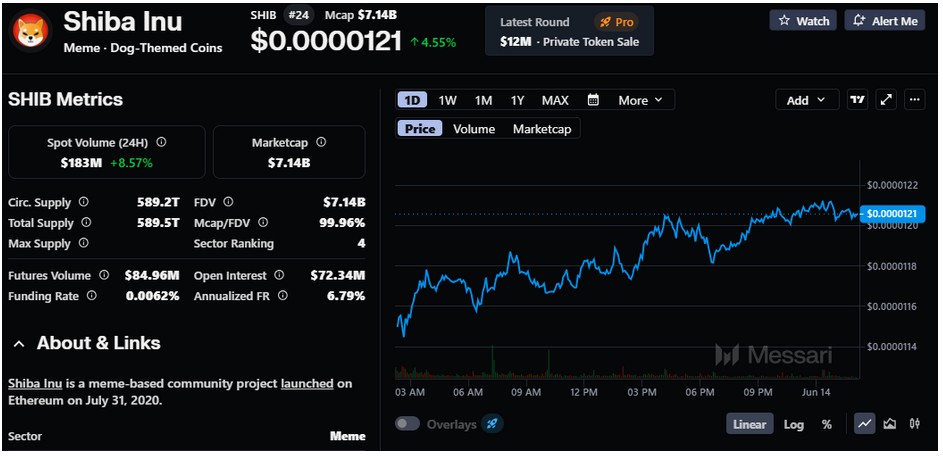Click the $0.0000121 current price label on chart axis

(892, 214)
